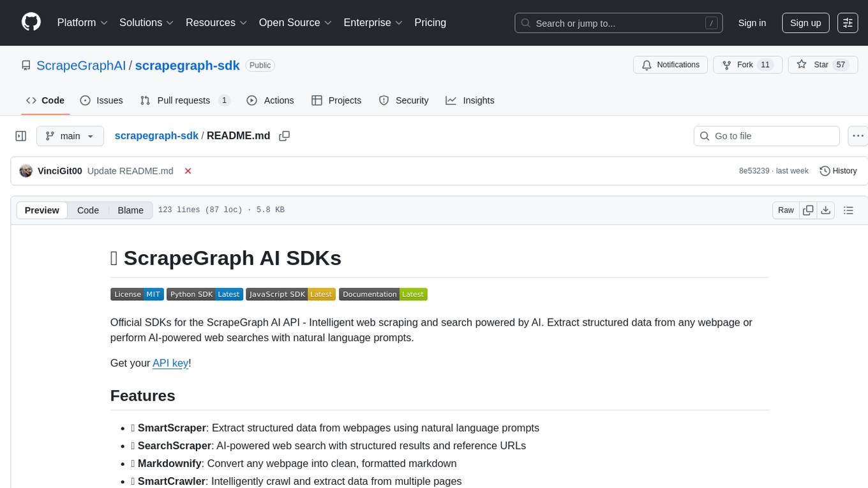Fork the repository

point(748,65)
